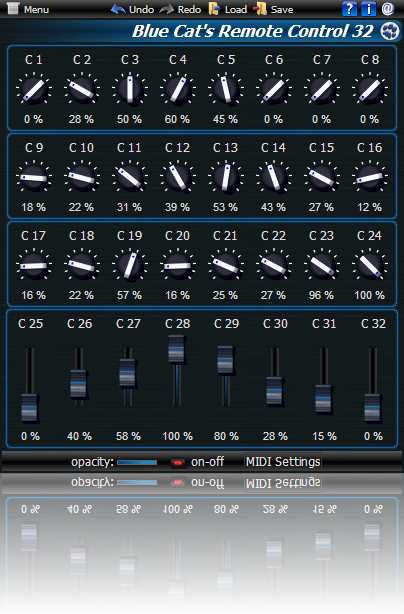
Task: Open help with the question mark icon
Action: coord(349,9)
